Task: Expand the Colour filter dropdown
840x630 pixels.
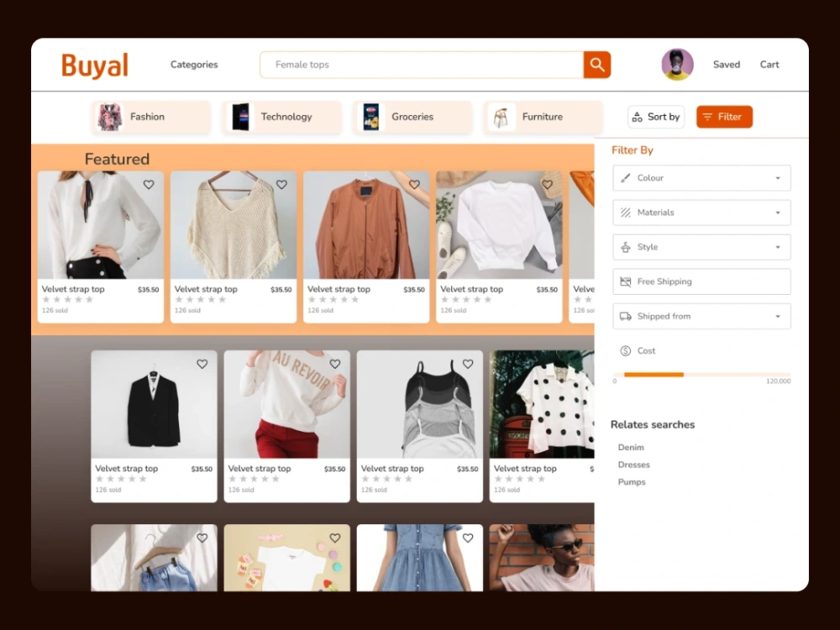Action: pyautogui.click(x=701, y=178)
